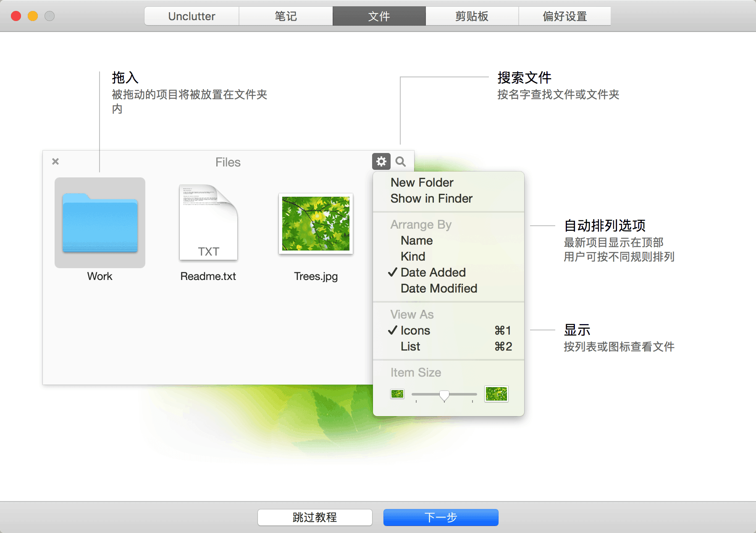Click the large item size icon

coord(496,394)
